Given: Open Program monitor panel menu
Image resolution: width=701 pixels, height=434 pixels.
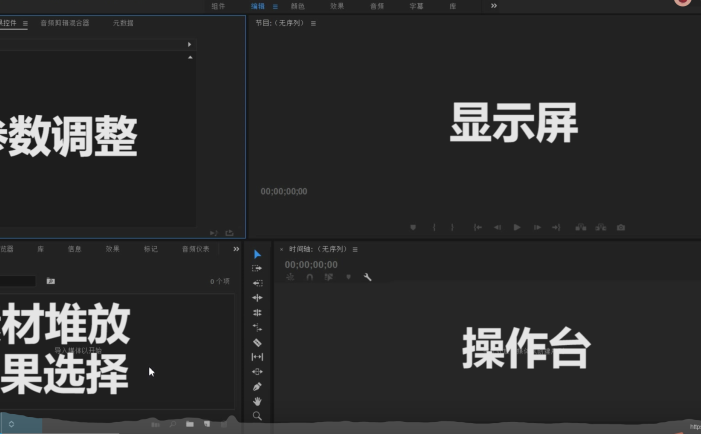Looking at the screenshot, I should (x=313, y=24).
